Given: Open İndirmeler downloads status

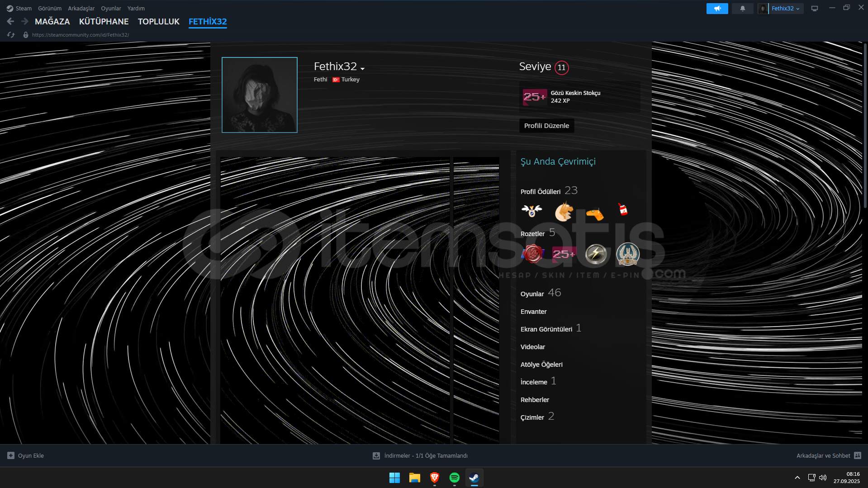Looking at the screenshot, I should 426,455.
